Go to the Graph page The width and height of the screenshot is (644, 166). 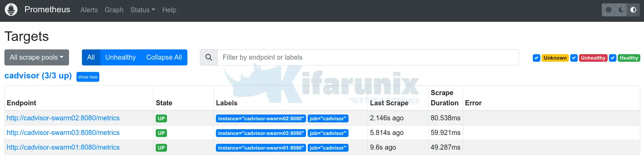point(114,10)
